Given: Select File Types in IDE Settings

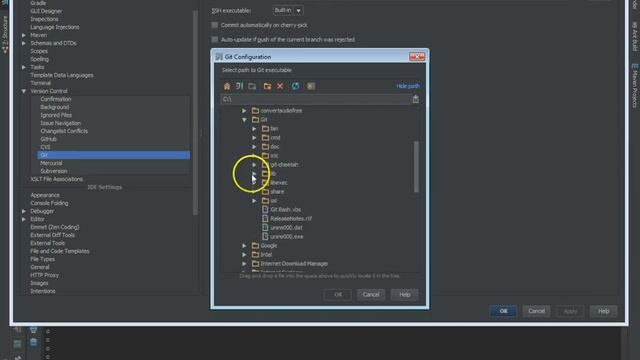Looking at the screenshot, I should tap(42, 259).
